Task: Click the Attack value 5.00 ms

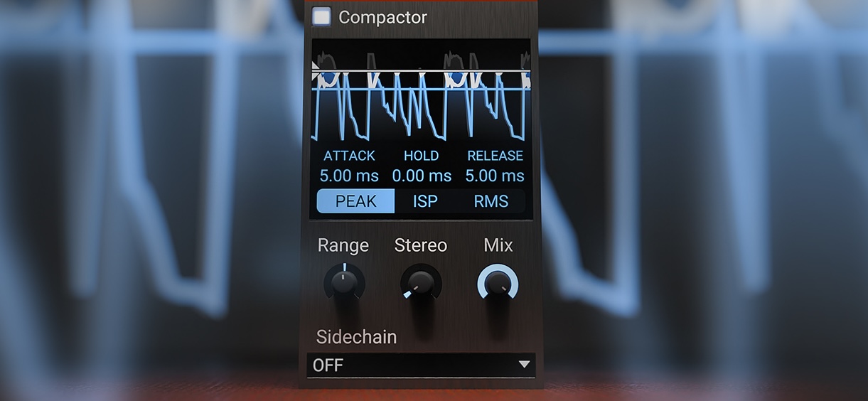Action: (x=349, y=176)
